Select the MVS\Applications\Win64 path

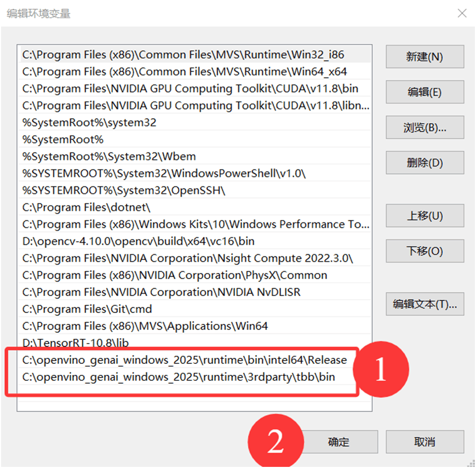[194, 326]
